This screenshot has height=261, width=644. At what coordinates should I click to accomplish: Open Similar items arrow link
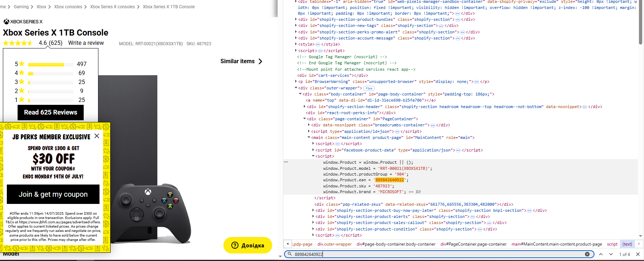(x=241, y=61)
